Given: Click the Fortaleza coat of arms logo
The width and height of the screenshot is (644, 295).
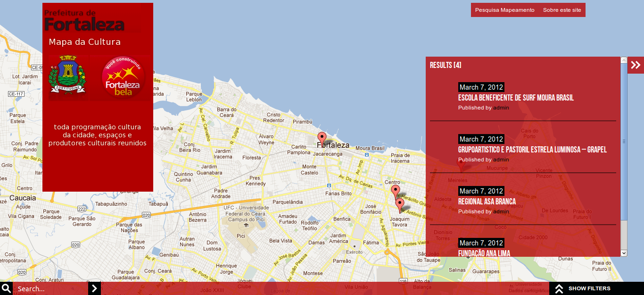Looking at the screenshot, I should tap(68, 76).
